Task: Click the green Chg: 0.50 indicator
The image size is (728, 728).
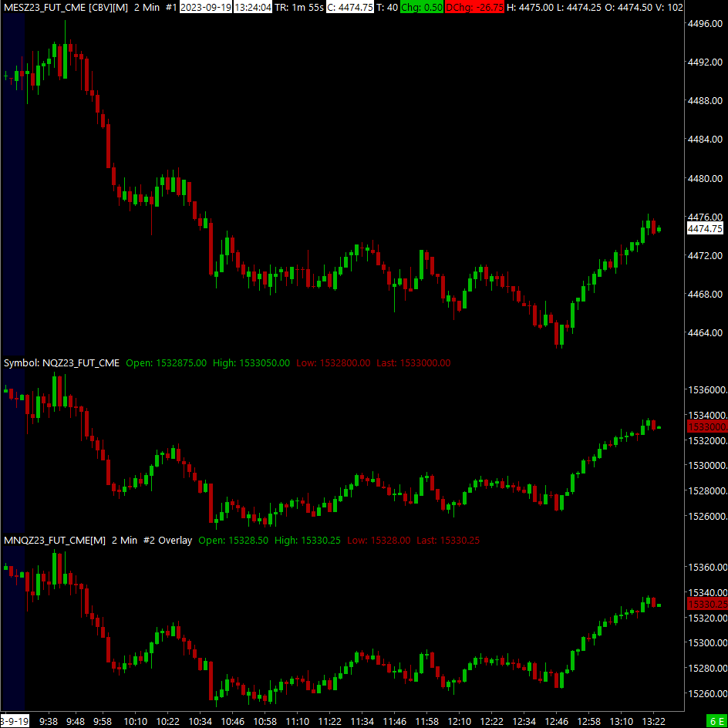Action: [x=422, y=8]
